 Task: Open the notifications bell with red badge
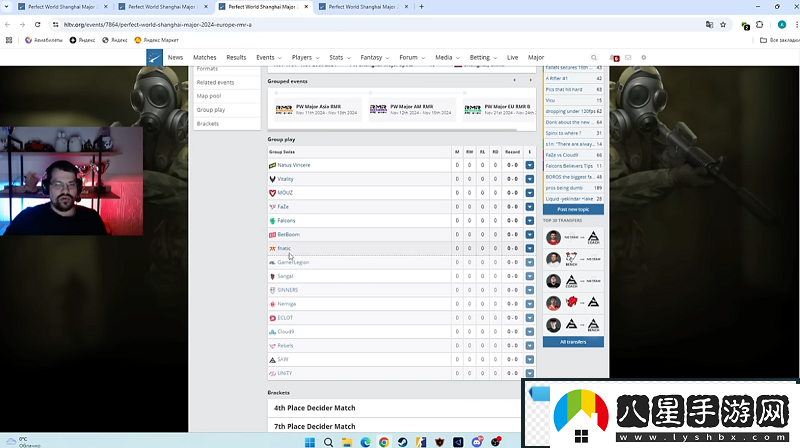(x=614, y=58)
